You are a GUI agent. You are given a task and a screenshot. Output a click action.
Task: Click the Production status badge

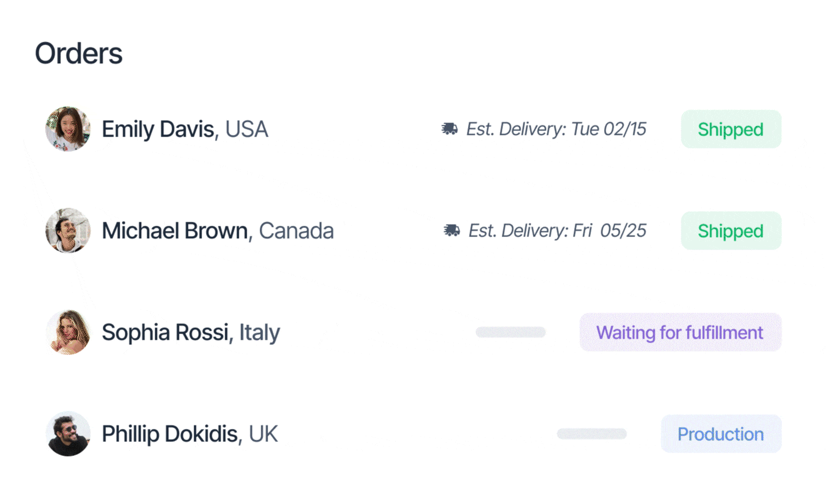pyautogui.click(x=720, y=434)
